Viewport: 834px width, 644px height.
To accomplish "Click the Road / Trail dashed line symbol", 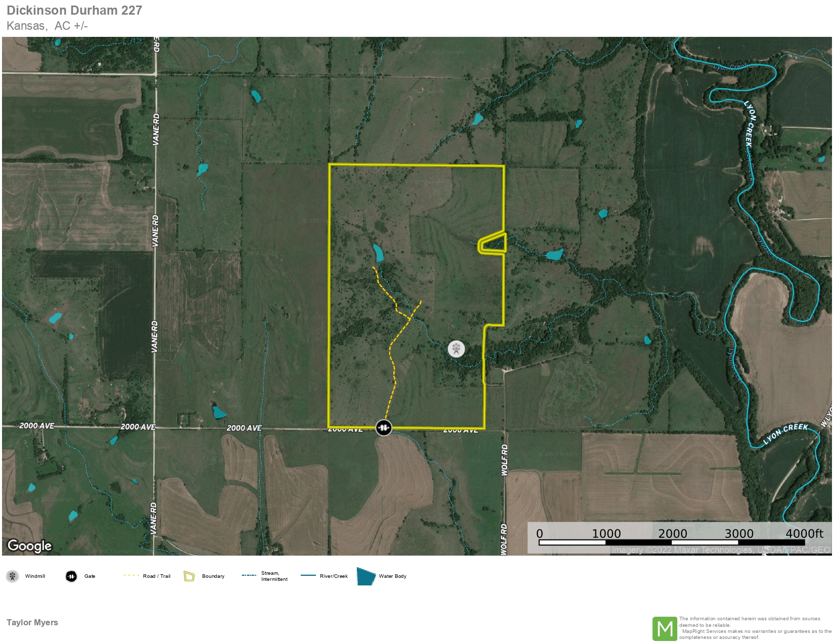I will click(131, 575).
